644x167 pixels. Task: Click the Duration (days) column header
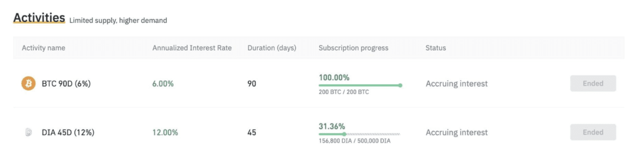coord(272,48)
